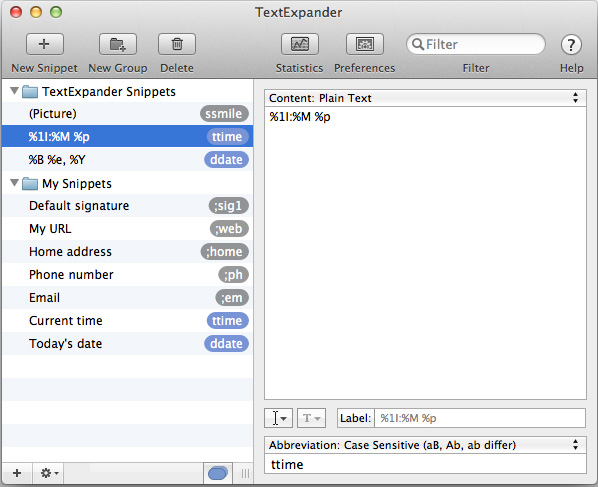598x487 pixels.
Task: Select the Phone number snippet
Action: point(127,275)
